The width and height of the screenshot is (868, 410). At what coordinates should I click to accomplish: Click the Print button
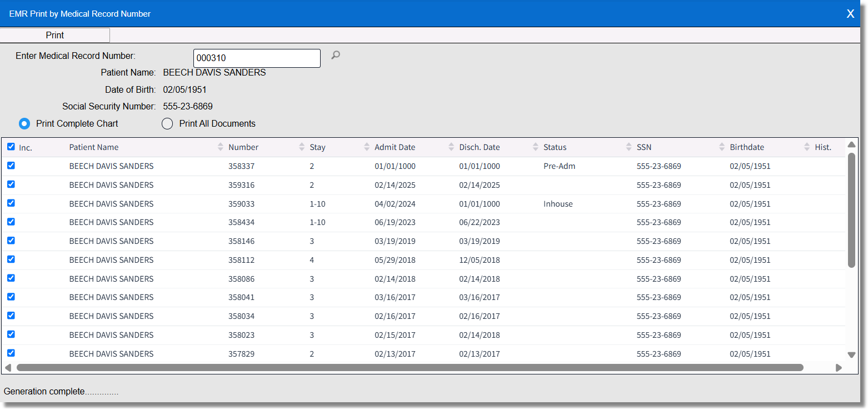click(x=55, y=35)
